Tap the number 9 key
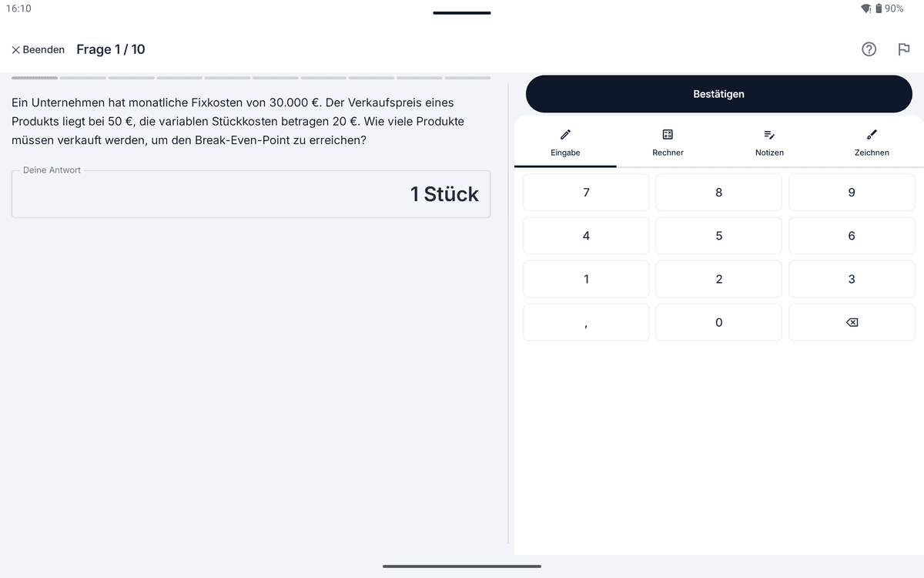 (852, 193)
